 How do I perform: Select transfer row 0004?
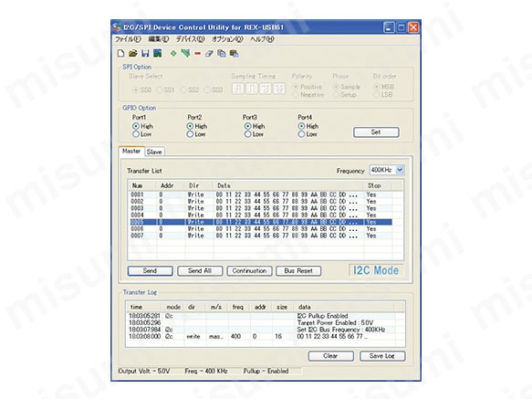click(x=261, y=215)
